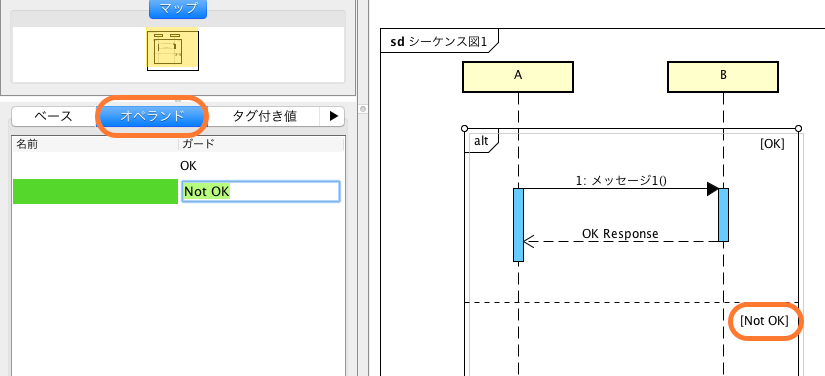Select the オペランド tab

click(x=152, y=116)
